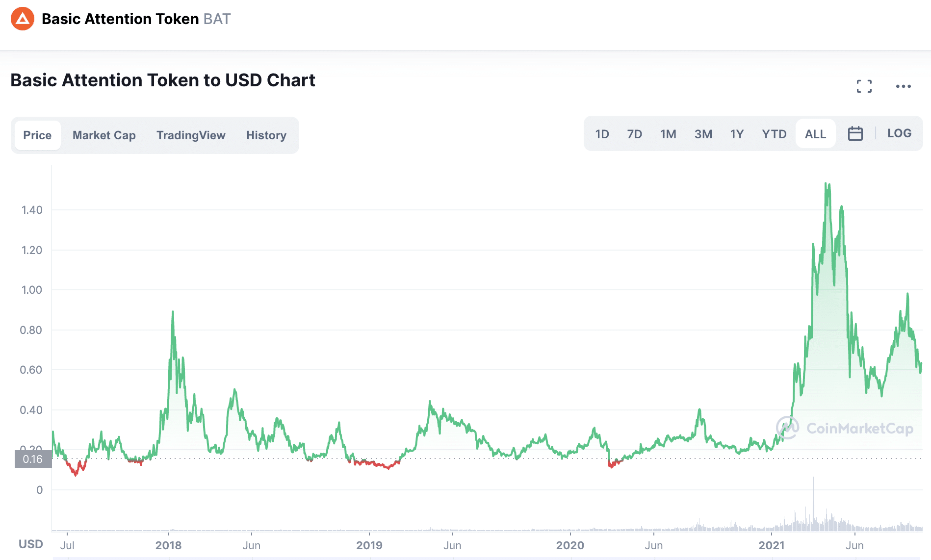This screenshot has height=560, width=931.
Task: Click the 1.40 y-axis value
Action: (32, 210)
